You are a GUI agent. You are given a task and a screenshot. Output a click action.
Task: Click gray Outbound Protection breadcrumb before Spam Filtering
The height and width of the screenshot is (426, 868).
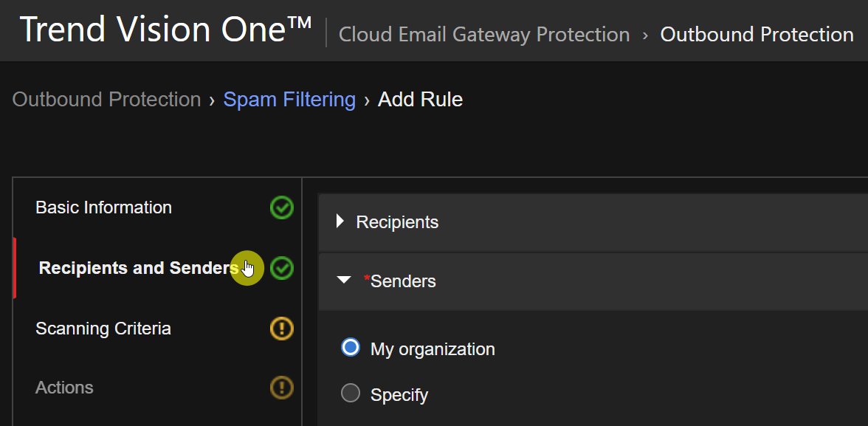coord(106,100)
